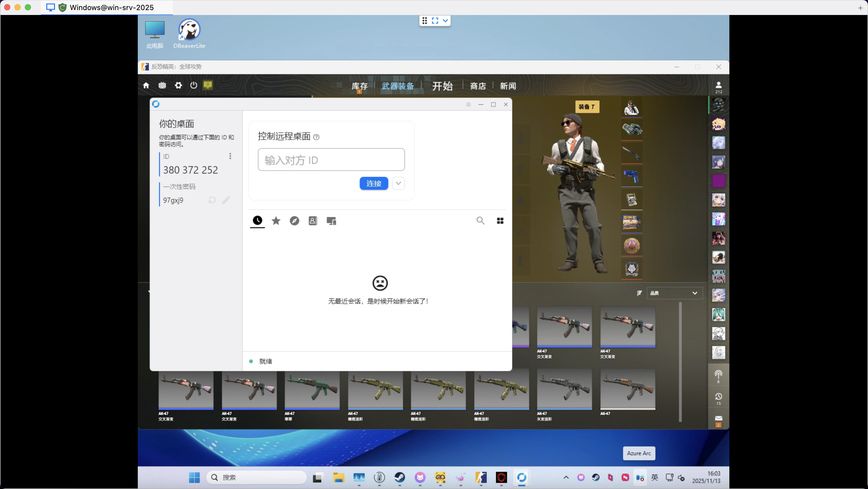Open the discovered peers compass tab
The image size is (868, 489).
pyautogui.click(x=295, y=221)
